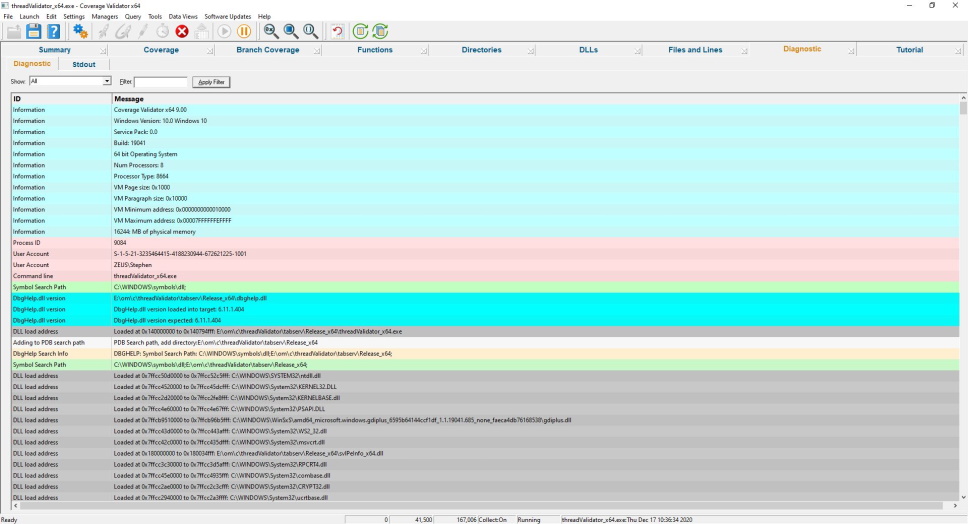The image size is (968, 524).
Task: Open the Settings menu
Action: (74, 17)
